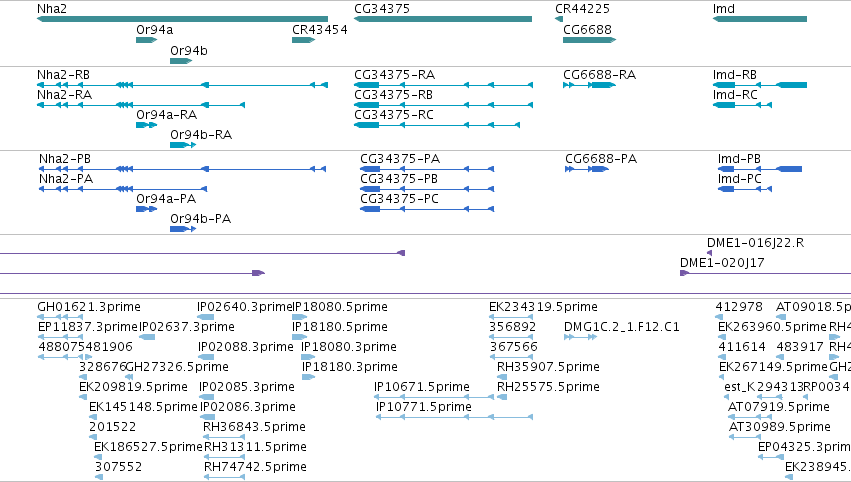Select the Nha2 gene label
This screenshot has height=482, width=851.
pyautogui.click(x=52, y=9)
